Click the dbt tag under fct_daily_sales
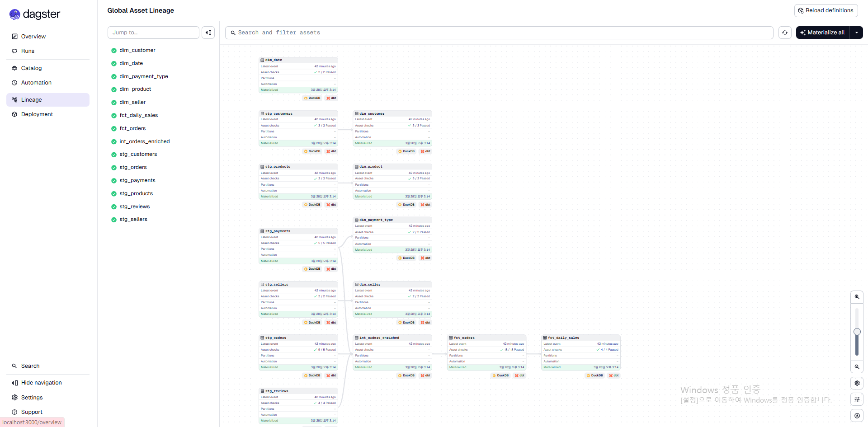 pos(614,375)
